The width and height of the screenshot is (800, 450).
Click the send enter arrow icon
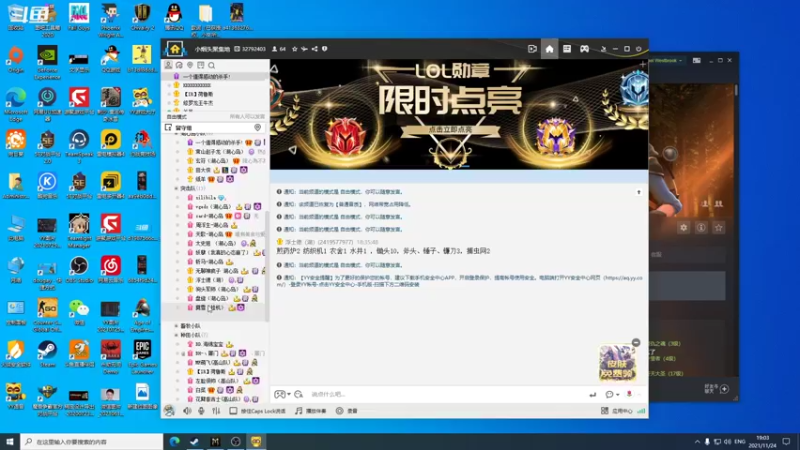(592, 394)
